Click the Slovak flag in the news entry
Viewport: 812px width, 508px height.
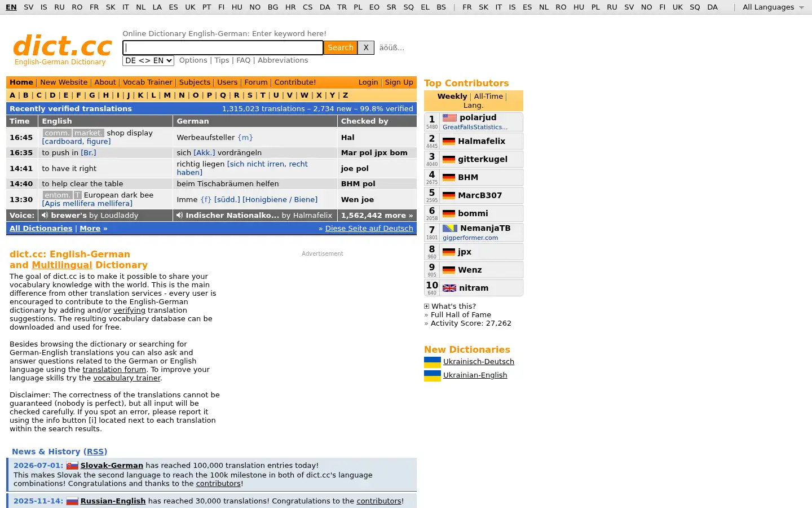point(72,466)
